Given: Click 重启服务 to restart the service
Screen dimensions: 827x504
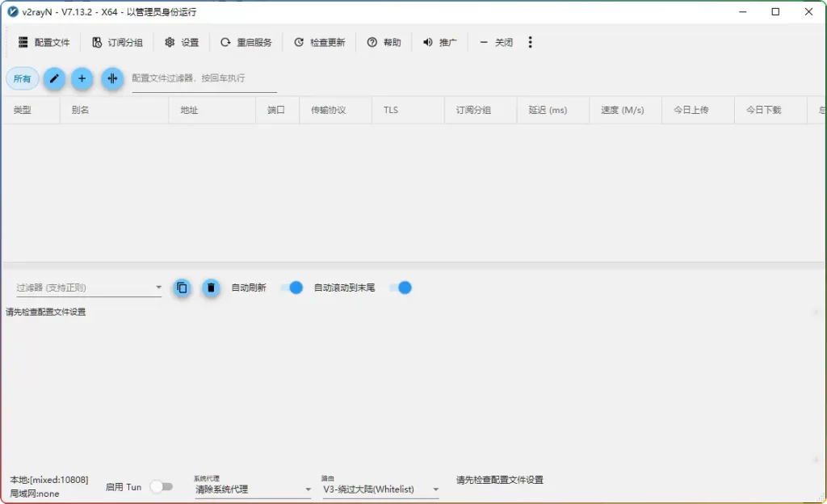Looking at the screenshot, I should [x=246, y=42].
